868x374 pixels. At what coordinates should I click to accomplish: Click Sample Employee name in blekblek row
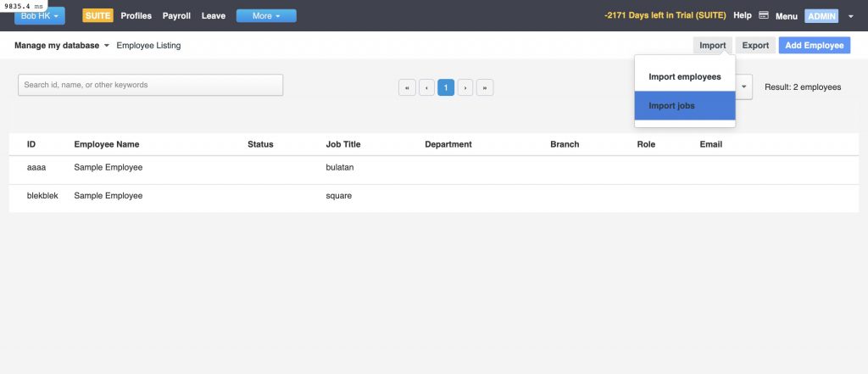pos(108,196)
